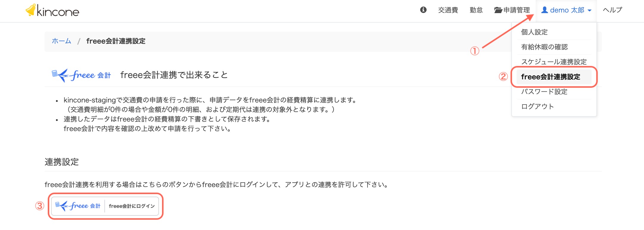
Task: Click the kincone bell logo
Action: [31, 10]
